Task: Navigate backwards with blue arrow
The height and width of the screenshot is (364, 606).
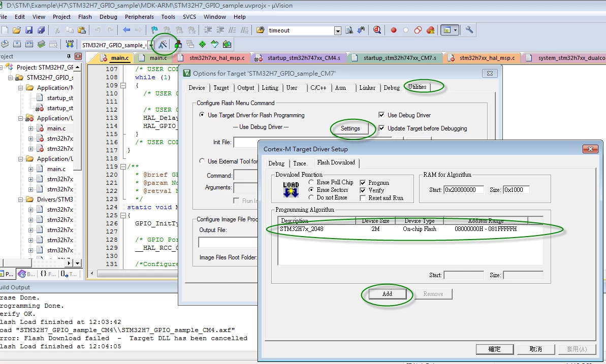Action: pyautogui.click(x=126, y=30)
